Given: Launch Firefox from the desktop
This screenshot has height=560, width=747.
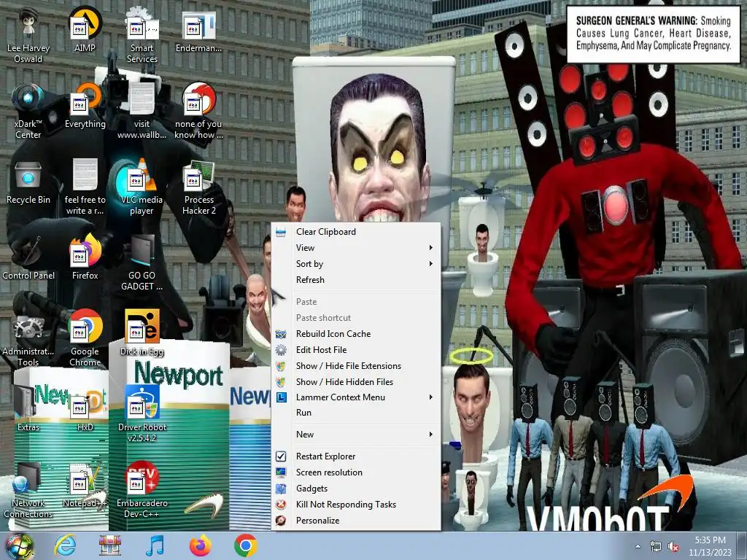Looking at the screenshot, I should pyautogui.click(x=85, y=257).
